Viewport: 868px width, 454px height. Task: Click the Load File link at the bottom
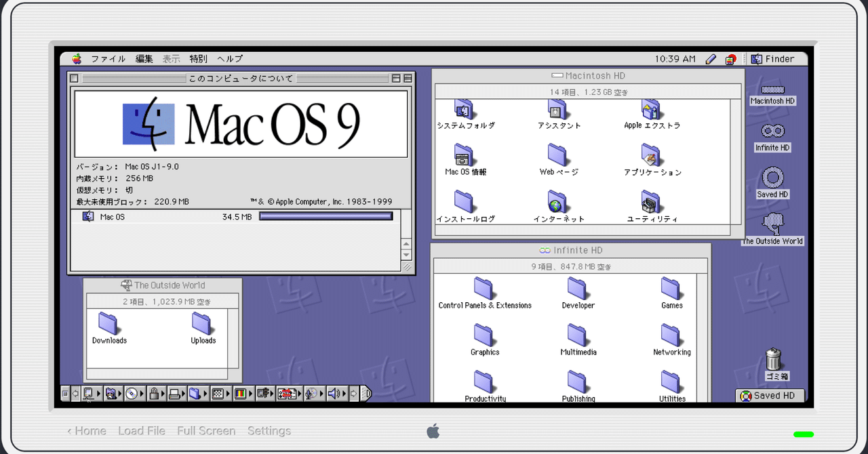pyautogui.click(x=141, y=431)
